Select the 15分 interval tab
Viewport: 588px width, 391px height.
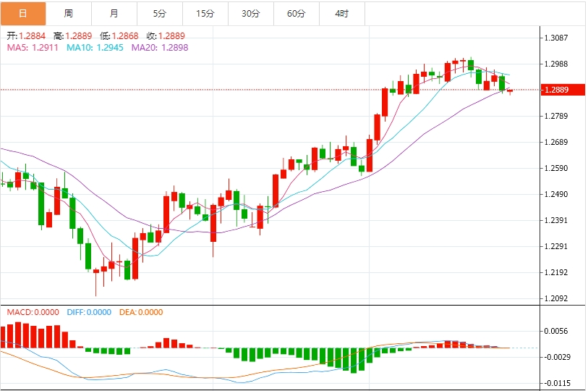(205, 13)
